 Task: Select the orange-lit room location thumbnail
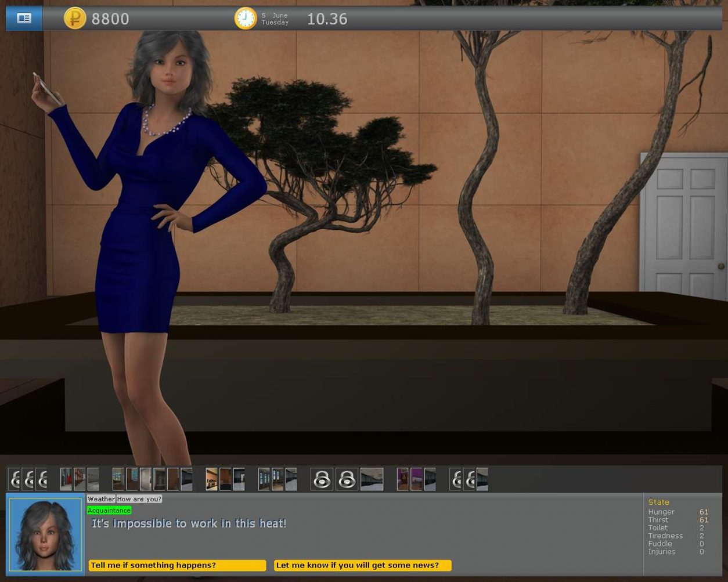(x=212, y=479)
